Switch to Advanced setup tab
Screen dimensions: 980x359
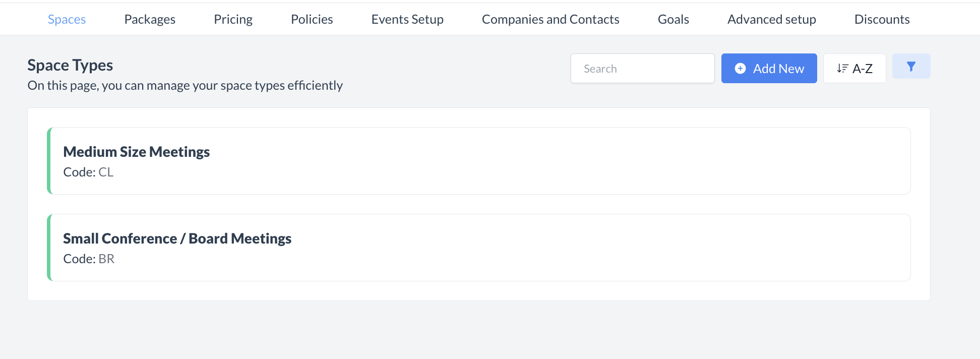[x=771, y=19]
